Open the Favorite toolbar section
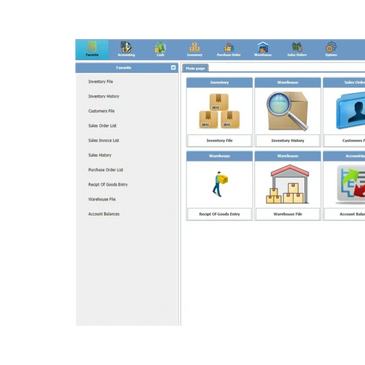This screenshot has height=365, width=365. coord(92,49)
